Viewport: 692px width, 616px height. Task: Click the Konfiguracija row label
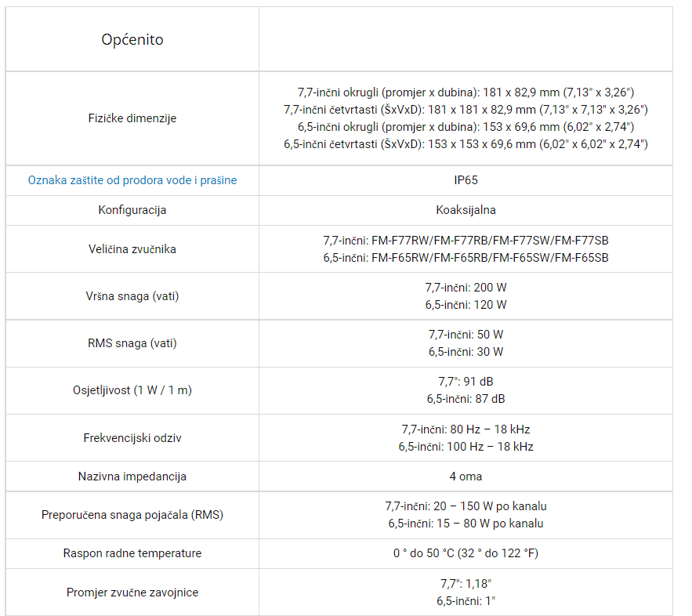[x=132, y=209]
